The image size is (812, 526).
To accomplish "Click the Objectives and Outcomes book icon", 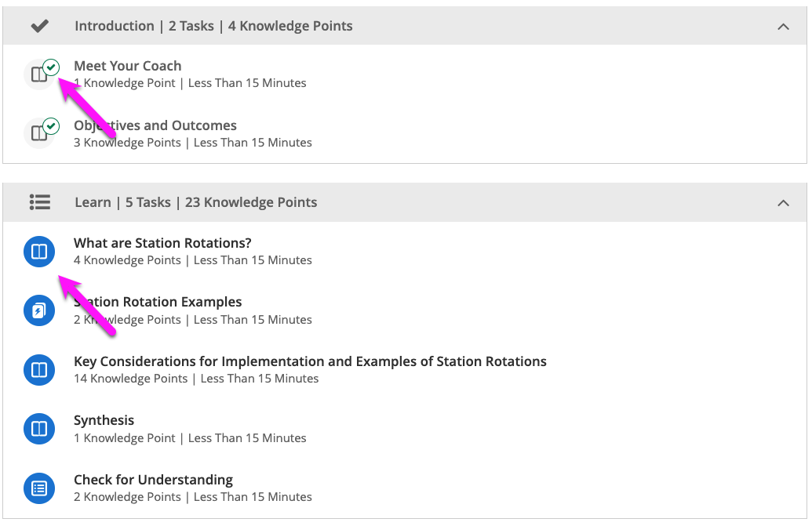I will point(38,134).
